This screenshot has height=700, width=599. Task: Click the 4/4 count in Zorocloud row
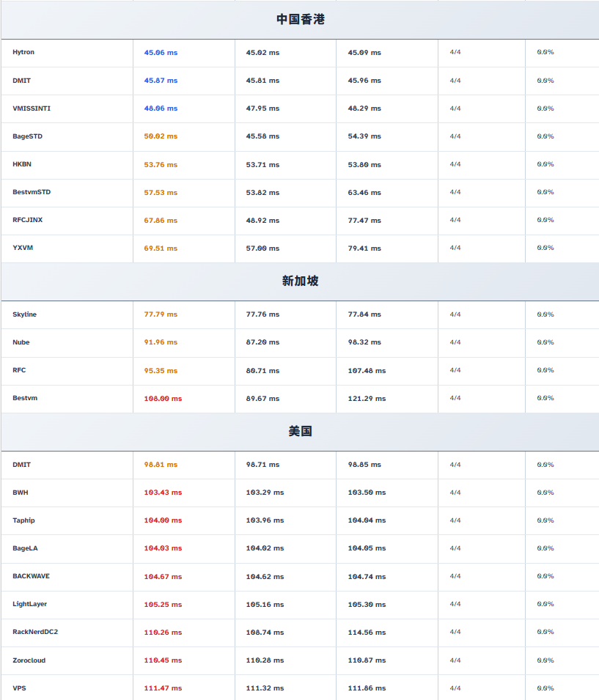[x=455, y=660]
